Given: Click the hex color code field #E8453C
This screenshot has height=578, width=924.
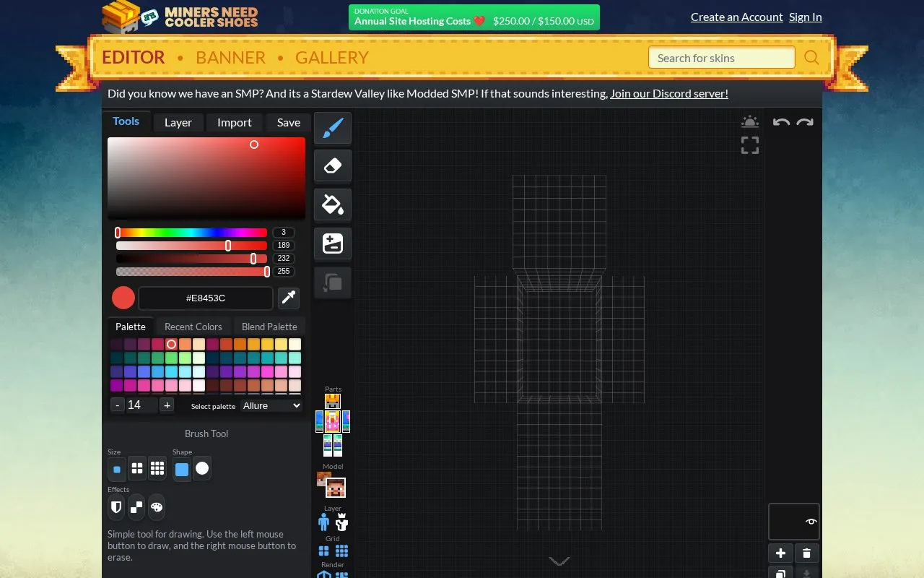Looking at the screenshot, I should (x=206, y=298).
